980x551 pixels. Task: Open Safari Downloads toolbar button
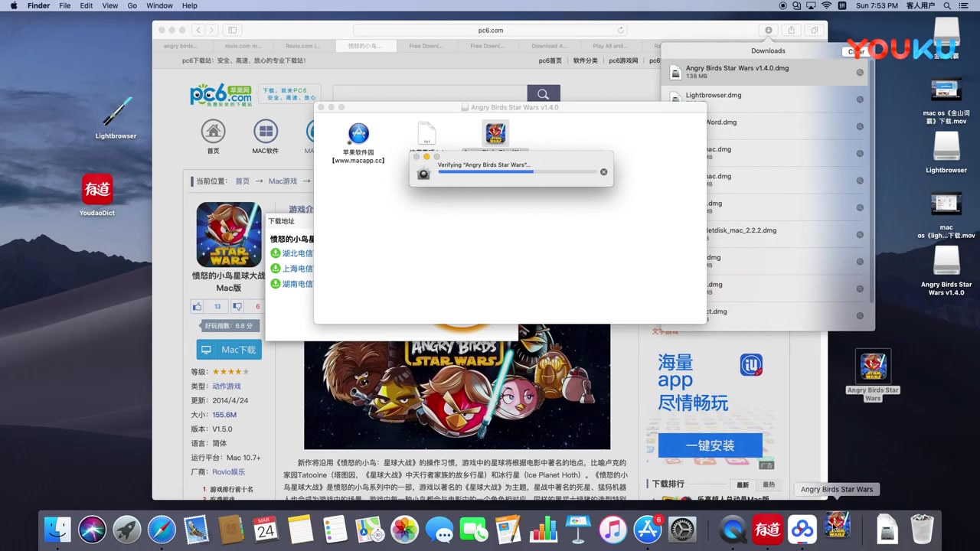pyautogui.click(x=769, y=30)
